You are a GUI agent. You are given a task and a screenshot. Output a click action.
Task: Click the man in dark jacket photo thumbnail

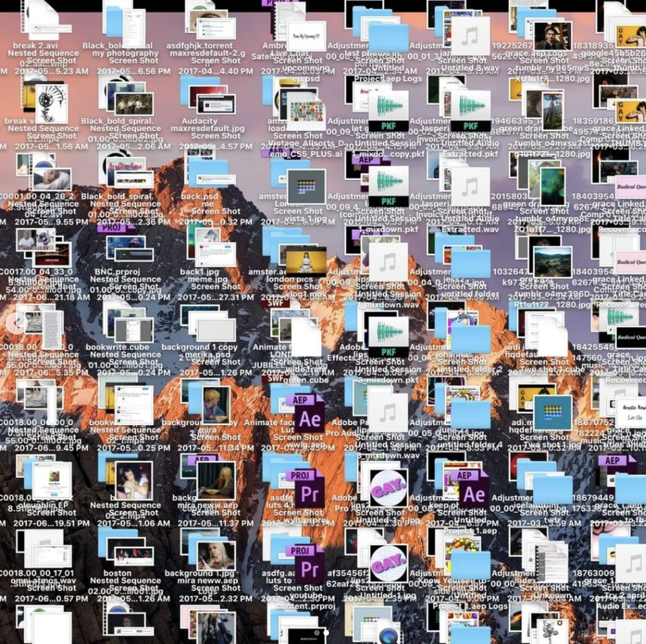pos(552,36)
